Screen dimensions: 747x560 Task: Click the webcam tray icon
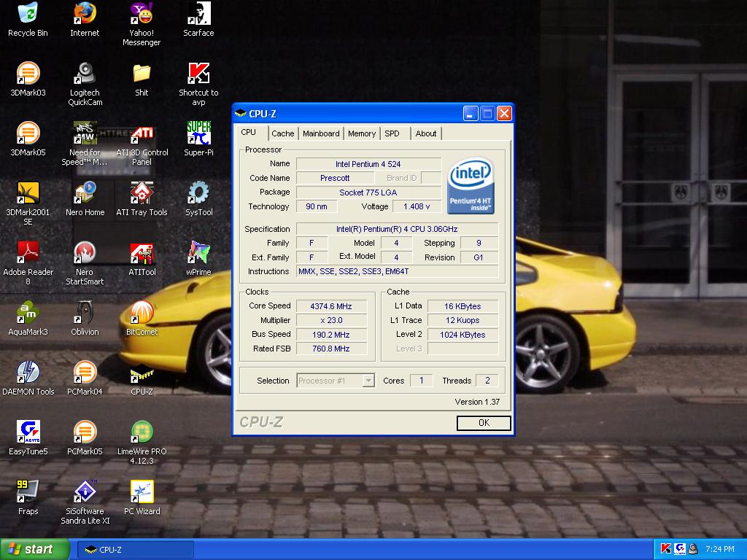(693, 549)
